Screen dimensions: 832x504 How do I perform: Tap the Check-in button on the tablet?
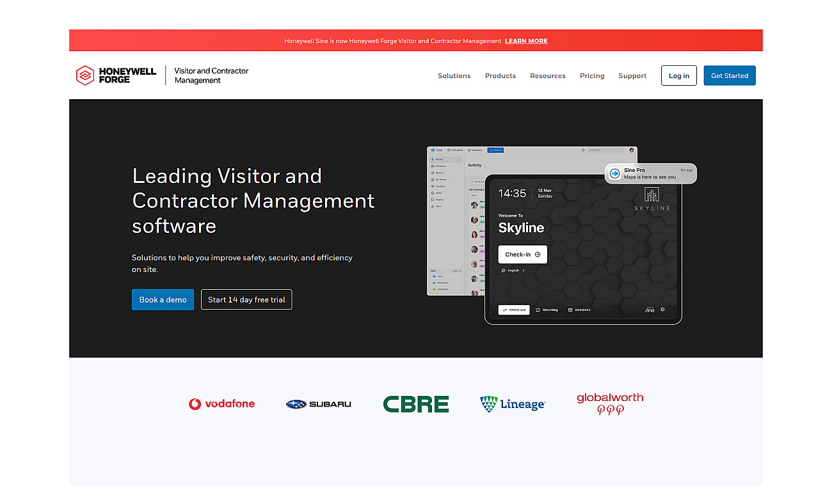pyautogui.click(x=523, y=255)
